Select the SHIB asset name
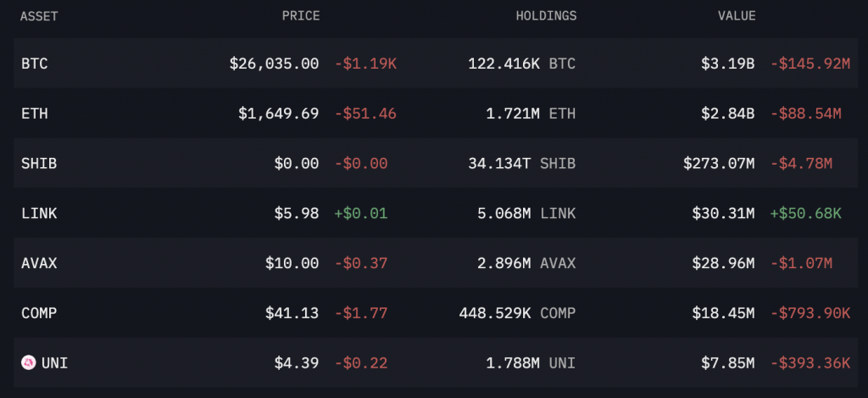Screen dimensions: 868x398 (39, 164)
